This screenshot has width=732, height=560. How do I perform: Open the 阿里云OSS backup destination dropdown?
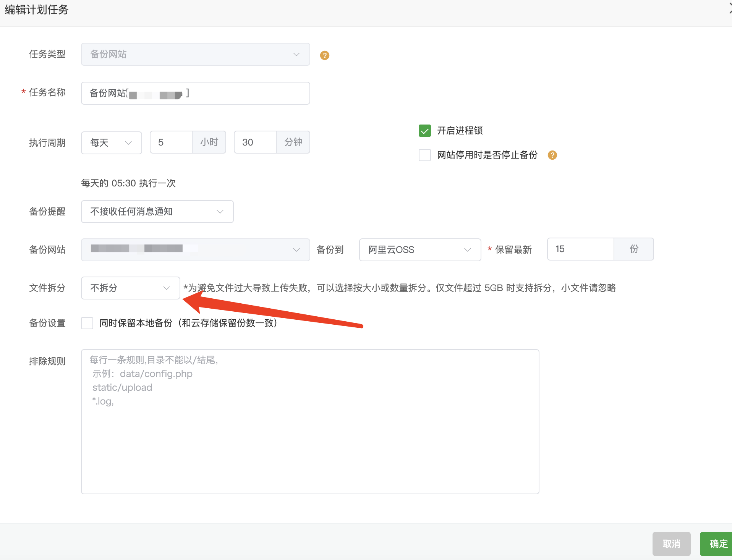tap(420, 250)
